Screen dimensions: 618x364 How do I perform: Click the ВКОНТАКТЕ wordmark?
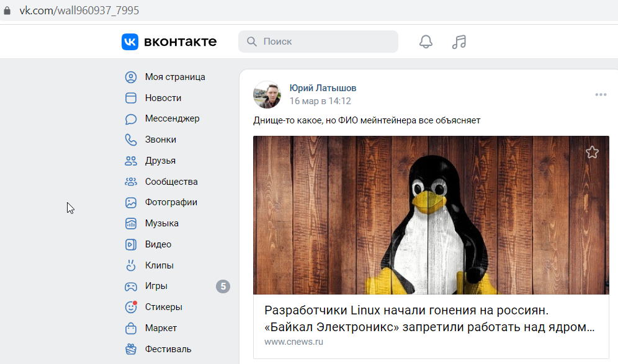(x=180, y=42)
